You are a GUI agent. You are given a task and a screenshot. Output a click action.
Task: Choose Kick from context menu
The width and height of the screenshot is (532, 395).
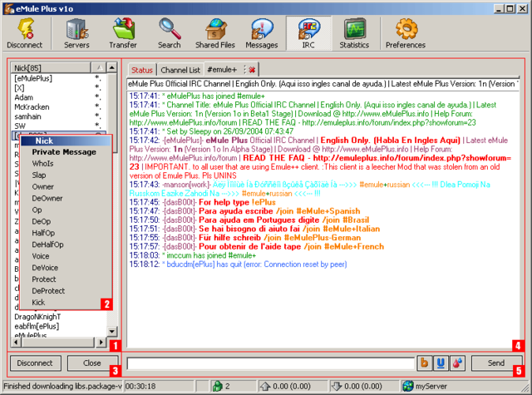coord(38,303)
